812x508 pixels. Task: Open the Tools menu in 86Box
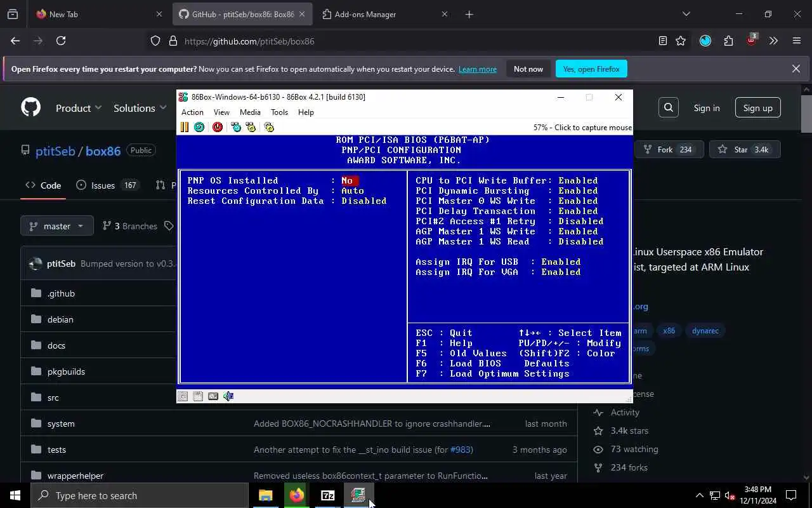pyautogui.click(x=279, y=112)
